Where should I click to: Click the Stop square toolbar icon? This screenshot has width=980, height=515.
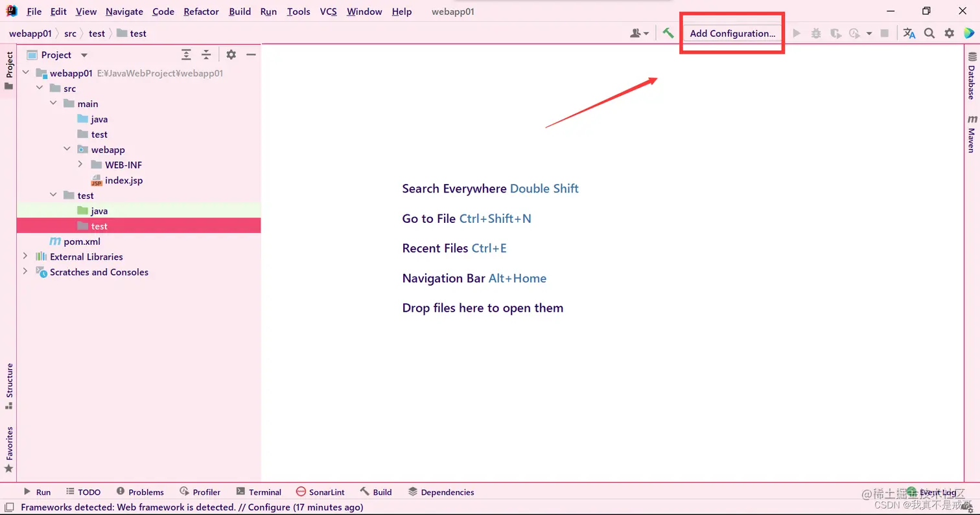(885, 33)
